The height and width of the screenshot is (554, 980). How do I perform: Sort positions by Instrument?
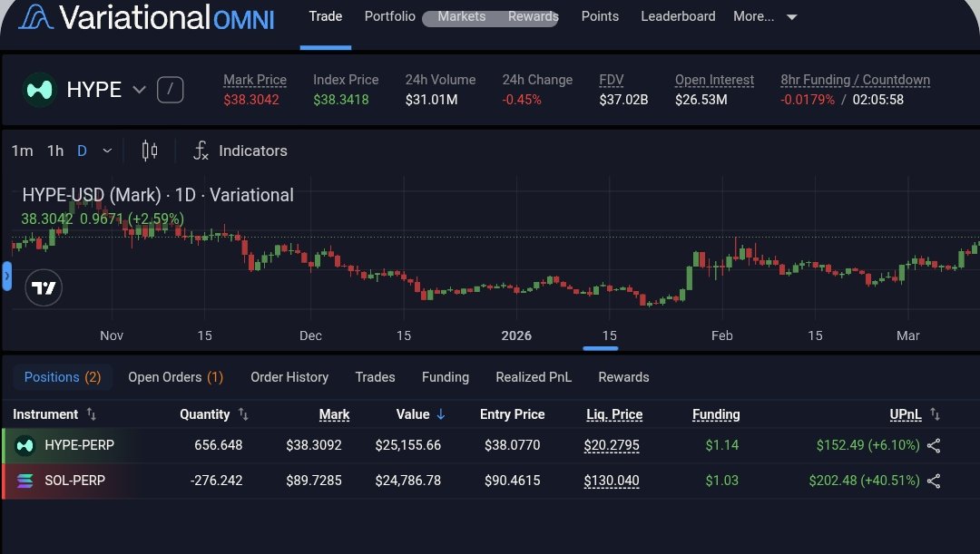(54, 414)
